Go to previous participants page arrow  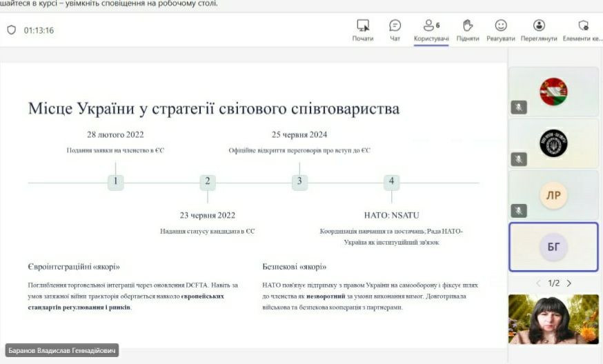tap(539, 283)
